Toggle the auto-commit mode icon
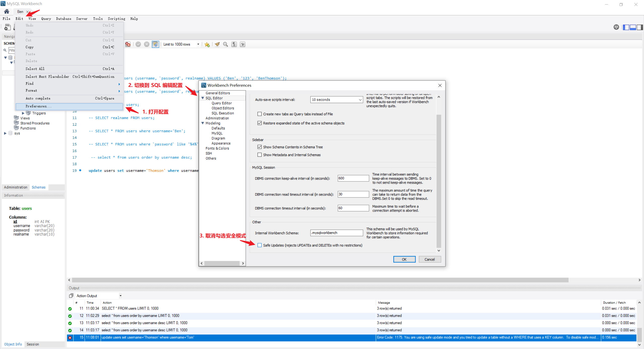 pos(155,44)
